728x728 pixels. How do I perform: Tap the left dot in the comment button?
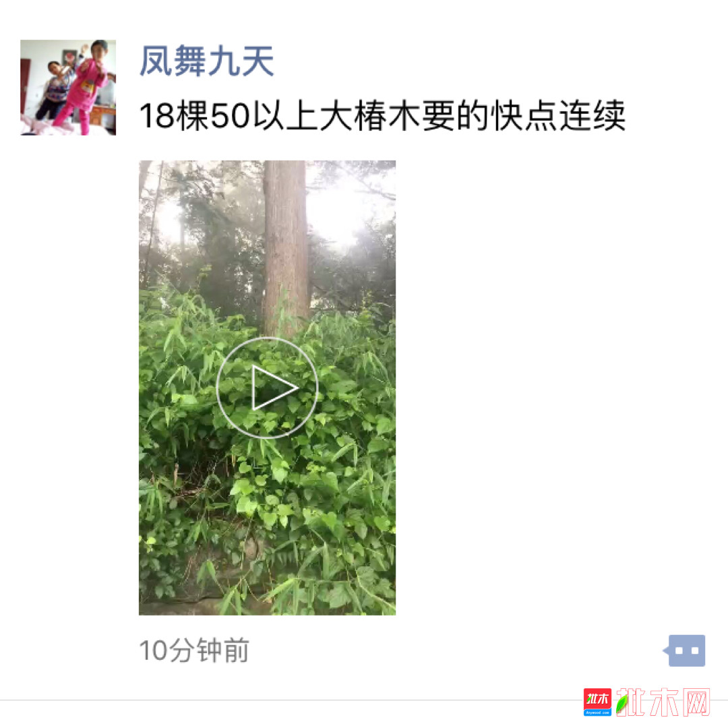click(679, 650)
